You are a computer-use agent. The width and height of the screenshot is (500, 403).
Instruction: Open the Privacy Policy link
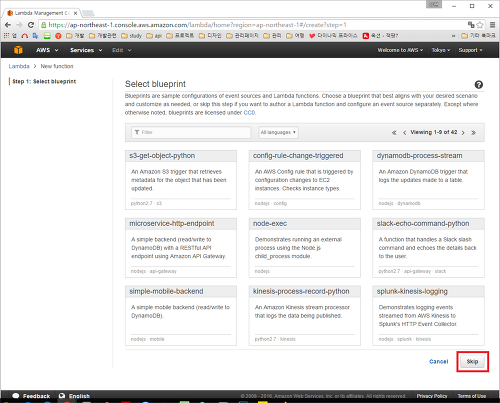(x=432, y=396)
